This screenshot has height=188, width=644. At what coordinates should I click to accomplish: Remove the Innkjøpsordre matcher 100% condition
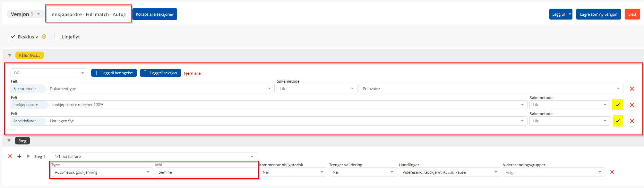[x=632, y=105]
